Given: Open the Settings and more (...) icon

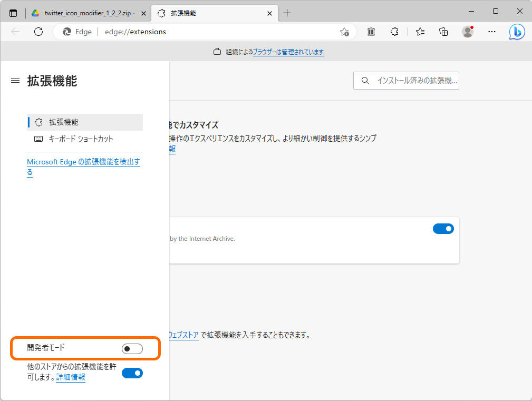Looking at the screenshot, I should 491,32.
